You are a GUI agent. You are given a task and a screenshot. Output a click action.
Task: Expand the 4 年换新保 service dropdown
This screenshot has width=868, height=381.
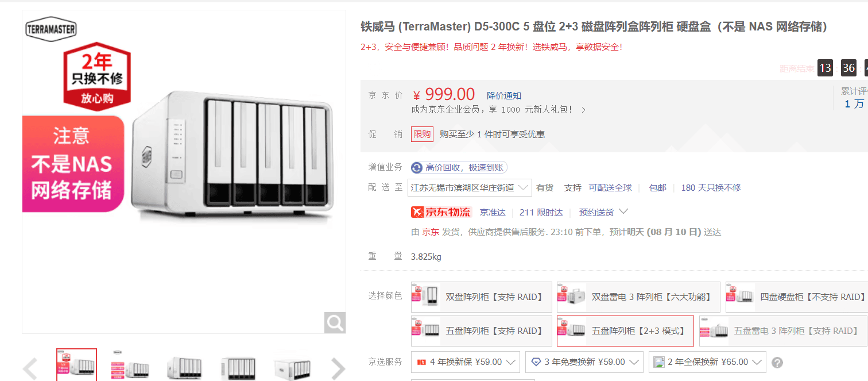pos(466,362)
